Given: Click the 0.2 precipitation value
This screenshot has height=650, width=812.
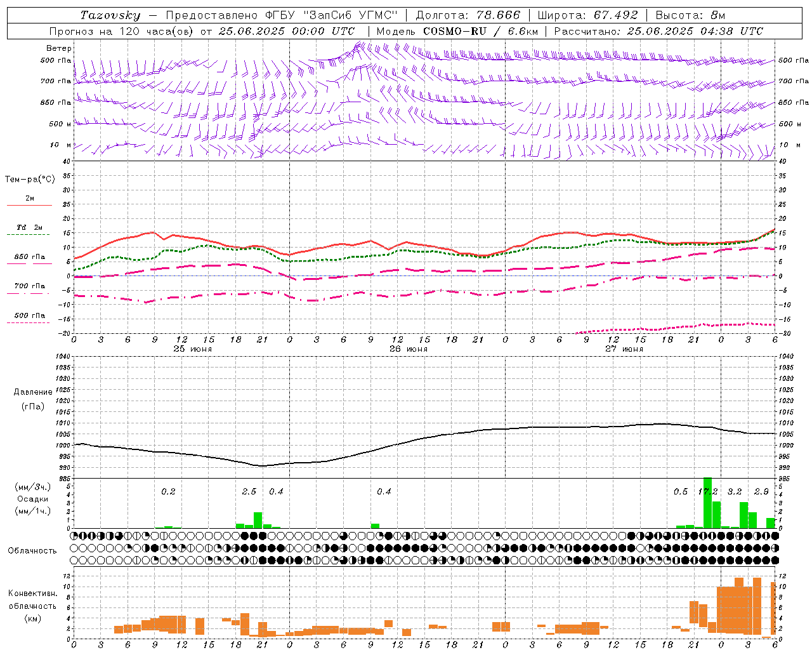Looking at the screenshot, I should 168,492.
